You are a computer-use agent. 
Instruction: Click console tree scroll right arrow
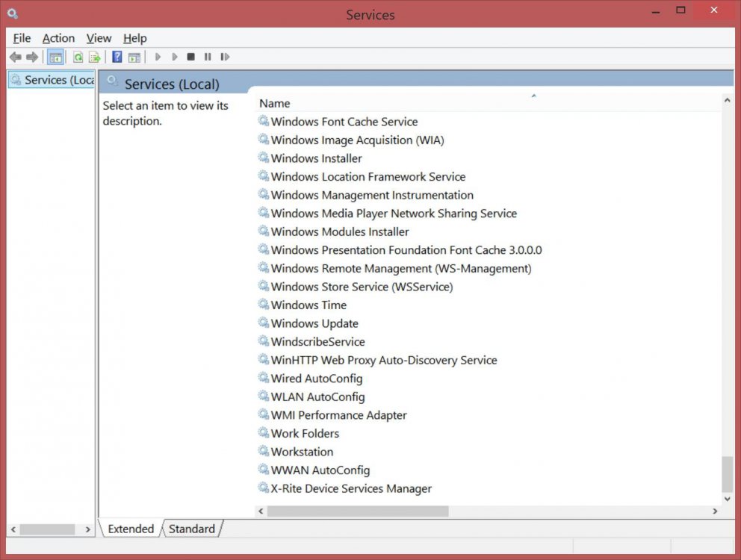pos(88,529)
